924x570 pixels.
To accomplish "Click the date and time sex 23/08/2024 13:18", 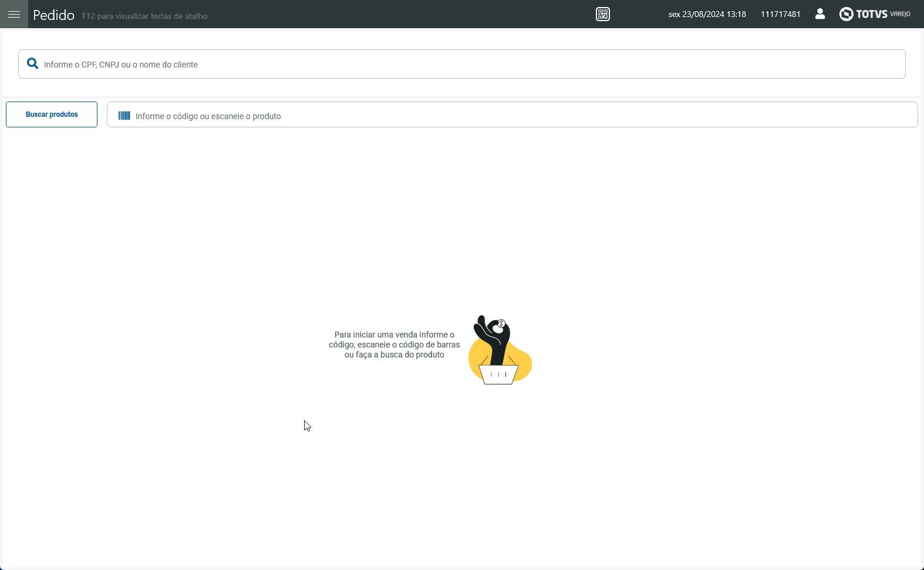I will 707,14.
